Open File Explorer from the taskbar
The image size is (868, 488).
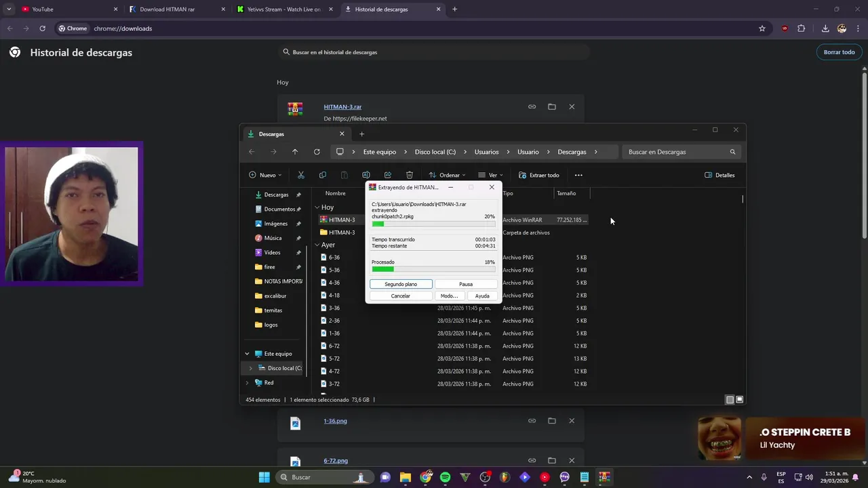[406, 477]
